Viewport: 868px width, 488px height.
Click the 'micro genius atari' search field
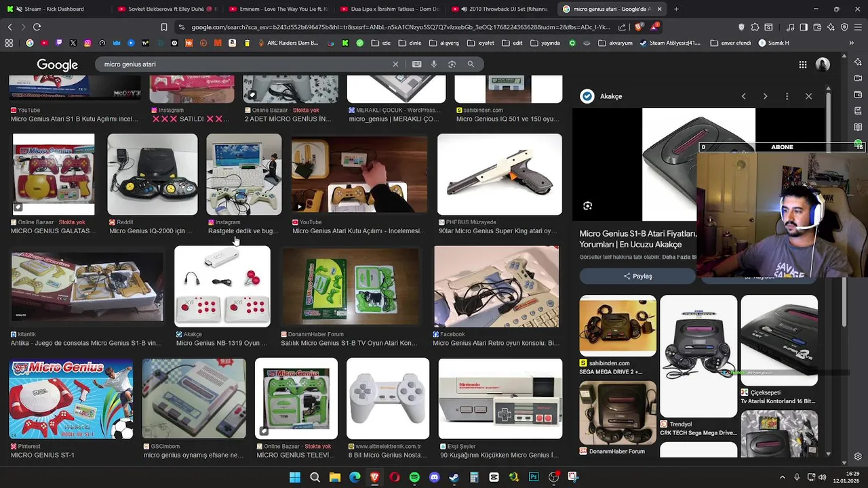pos(244,64)
